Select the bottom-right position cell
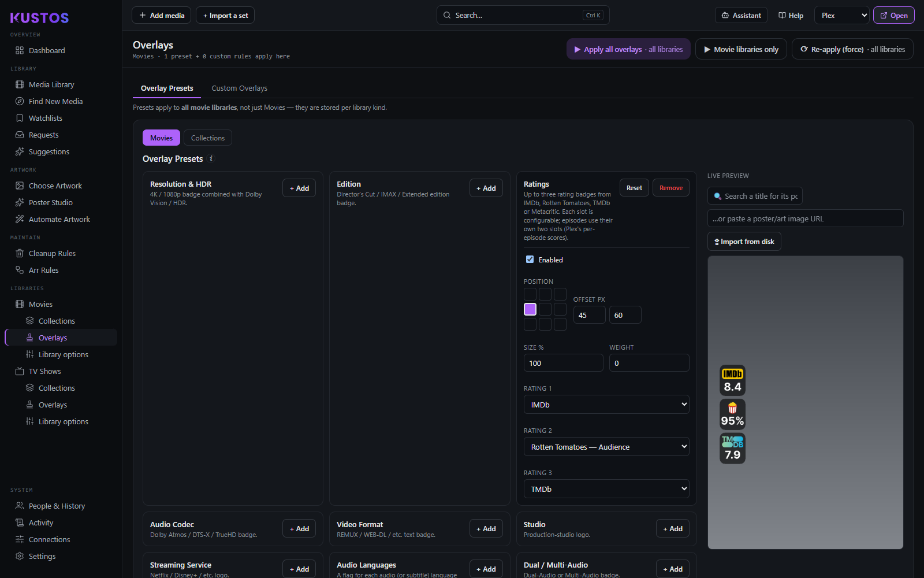This screenshot has height=578, width=924. (x=560, y=324)
